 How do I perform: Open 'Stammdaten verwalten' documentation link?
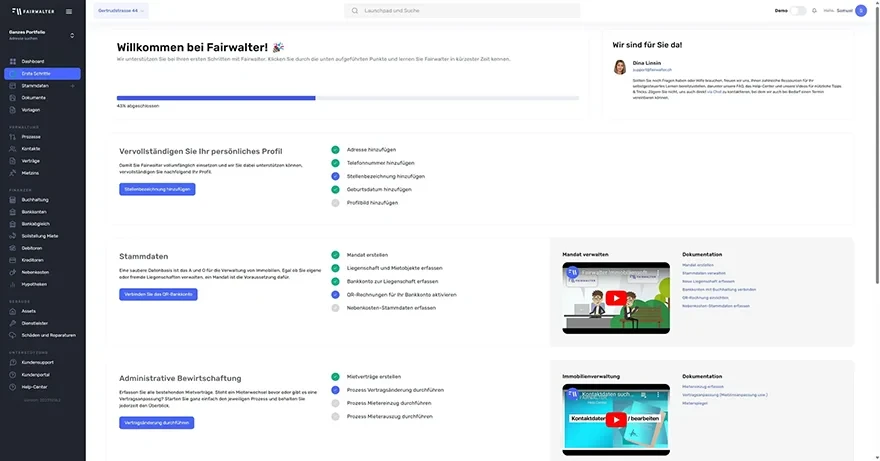[x=704, y=273]
